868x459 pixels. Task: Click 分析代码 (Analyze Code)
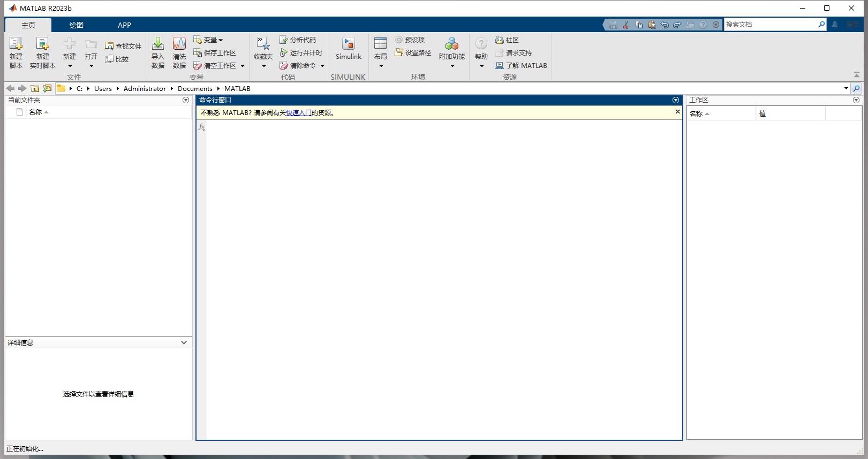[x=298, y=40]
